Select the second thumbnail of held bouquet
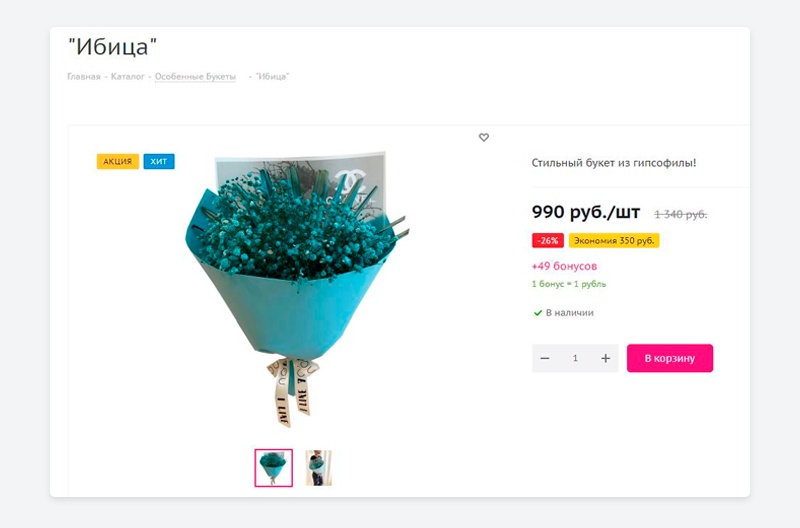The width and height of the screenshot is (800, 528). pyautogui.click(x=318, y=468)
